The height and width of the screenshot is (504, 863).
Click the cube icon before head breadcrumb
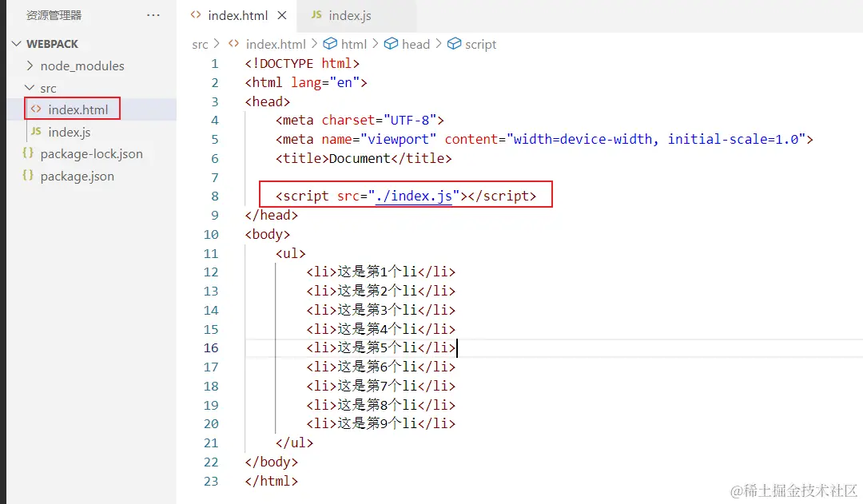point(391,43)
